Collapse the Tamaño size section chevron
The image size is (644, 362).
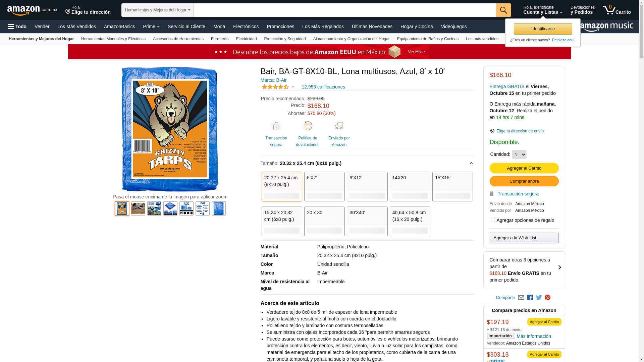click(471, 163)
